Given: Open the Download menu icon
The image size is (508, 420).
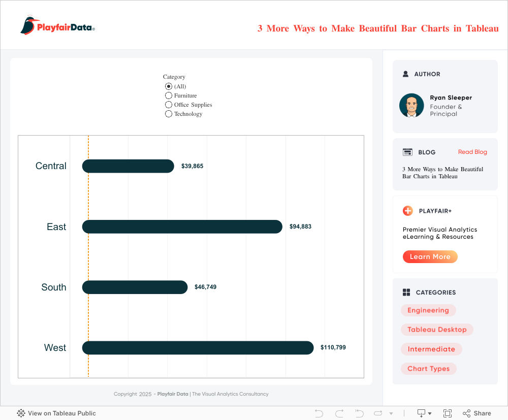Looking at the screenshot, I should tap(424, 413).
